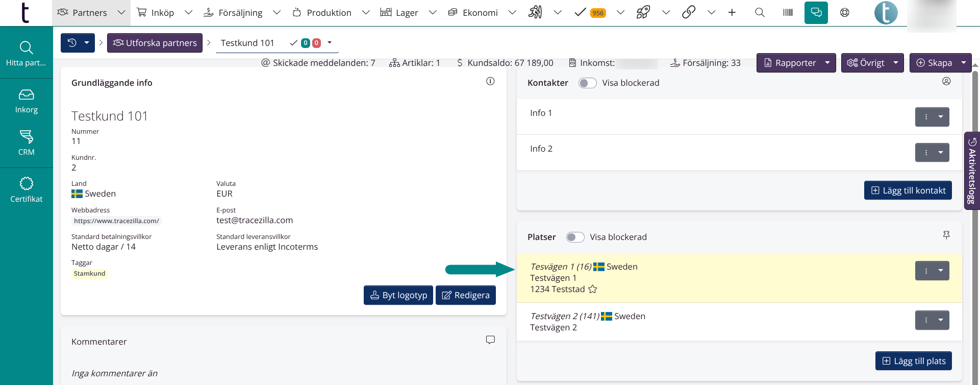Open the chat messages icon
This screenshot has width=980, height=385.
(816, 13)
